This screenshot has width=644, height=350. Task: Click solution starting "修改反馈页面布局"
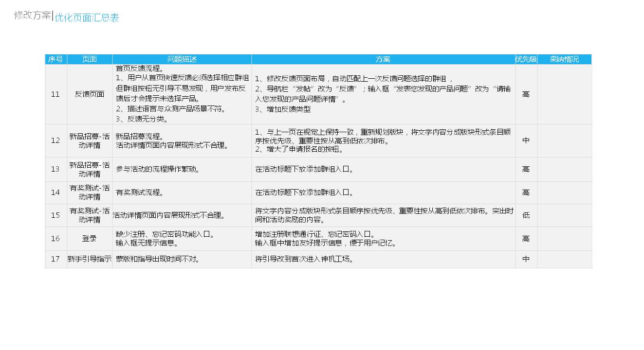(384, 94)
